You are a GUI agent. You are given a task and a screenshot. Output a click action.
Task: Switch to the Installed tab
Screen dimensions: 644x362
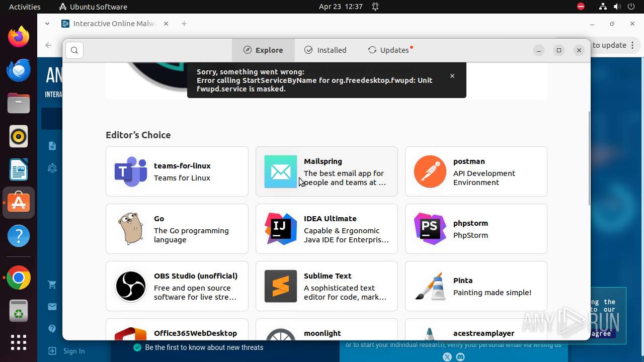pos(326,50)
